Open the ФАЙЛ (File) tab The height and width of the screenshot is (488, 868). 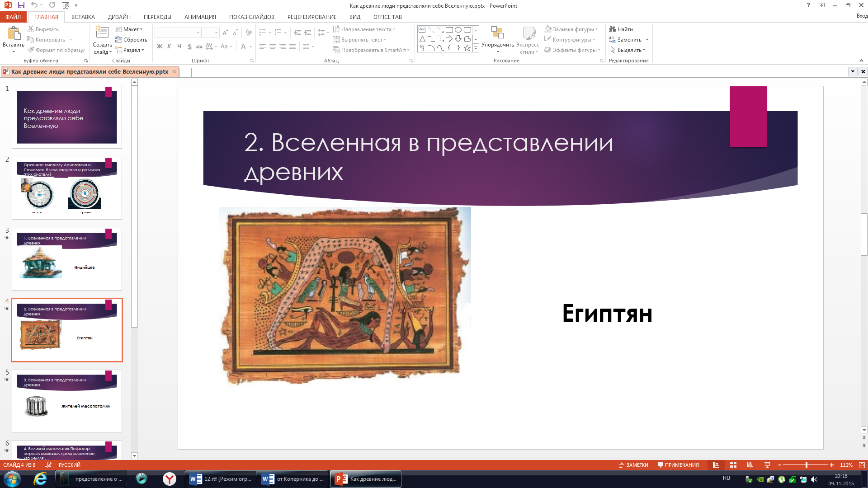pos(13,17)
